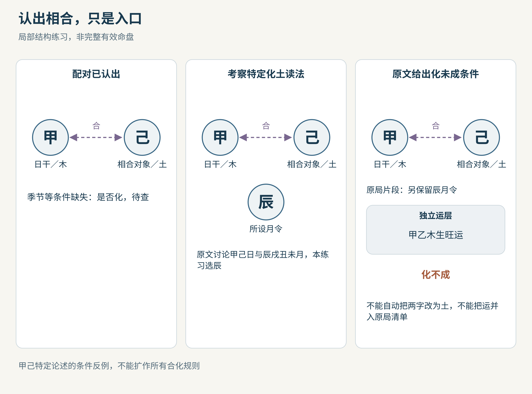
Task: Click the panel heading 配对已认出
Action: [96, 74]
